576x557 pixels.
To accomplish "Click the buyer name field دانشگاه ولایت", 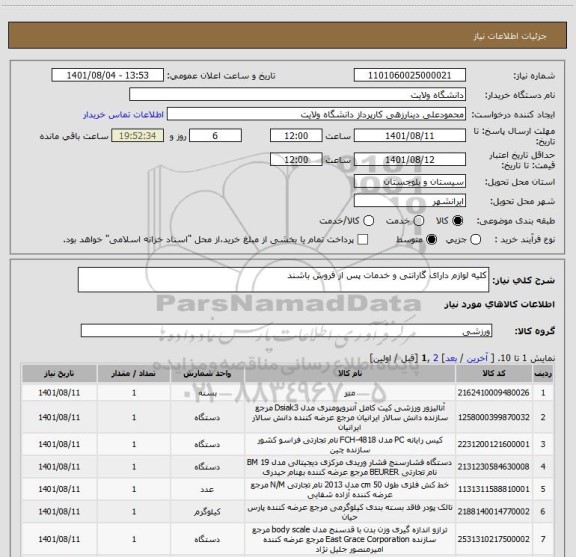I will point(298,95).
